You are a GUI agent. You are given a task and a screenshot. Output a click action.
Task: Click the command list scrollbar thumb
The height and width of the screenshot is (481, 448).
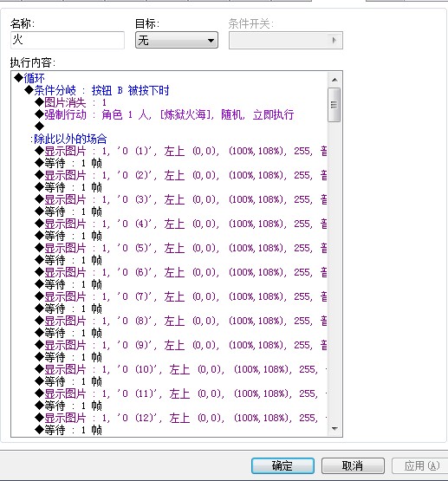coord(334,105)
